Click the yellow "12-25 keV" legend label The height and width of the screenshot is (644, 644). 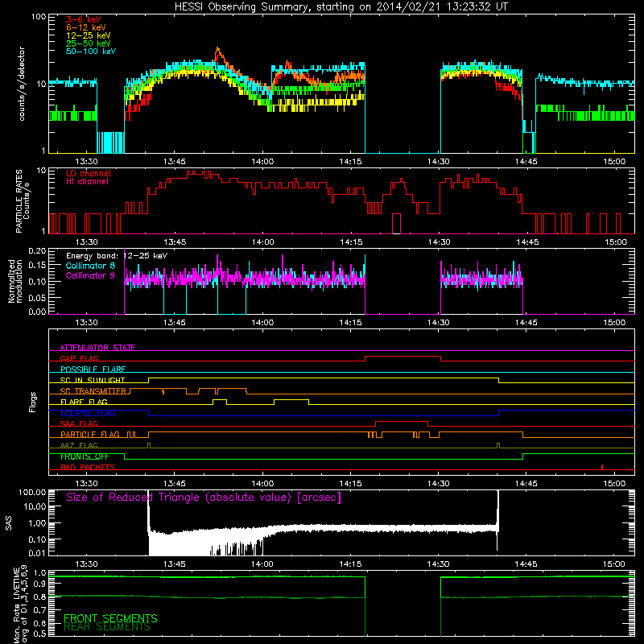[89, 35]
